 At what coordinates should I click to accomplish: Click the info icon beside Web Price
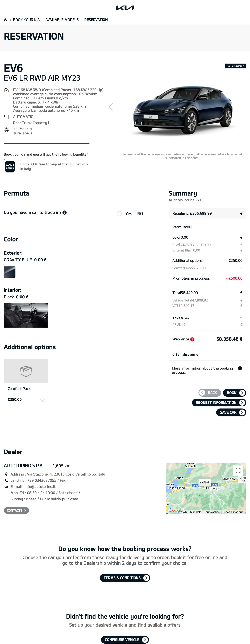192,339
